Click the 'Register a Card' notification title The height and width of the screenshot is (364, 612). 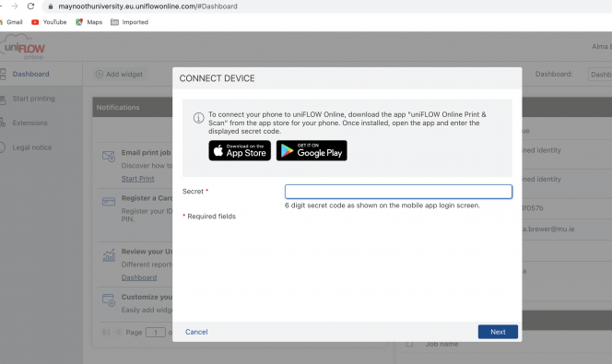(x=147, y=198)
